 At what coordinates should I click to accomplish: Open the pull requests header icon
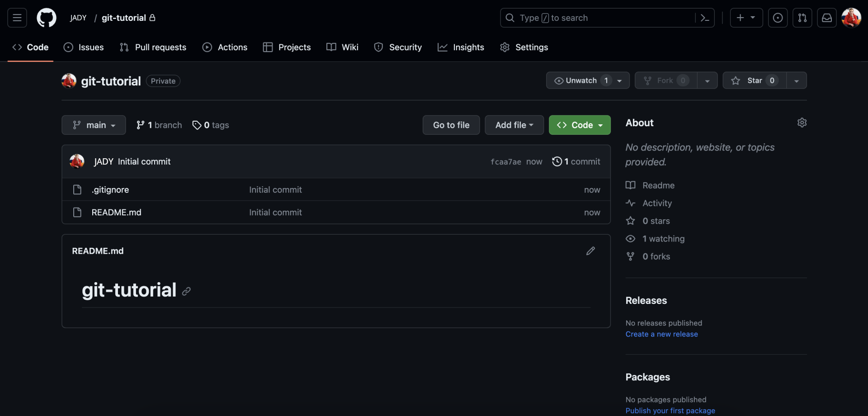point(802,18)
